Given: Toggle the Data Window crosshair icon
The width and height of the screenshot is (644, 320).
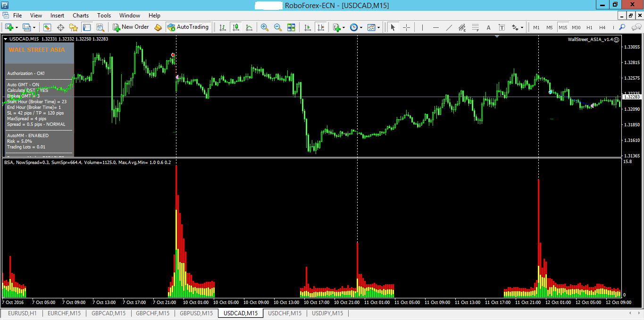Looking at the screenshot, I should pos(60,27).
